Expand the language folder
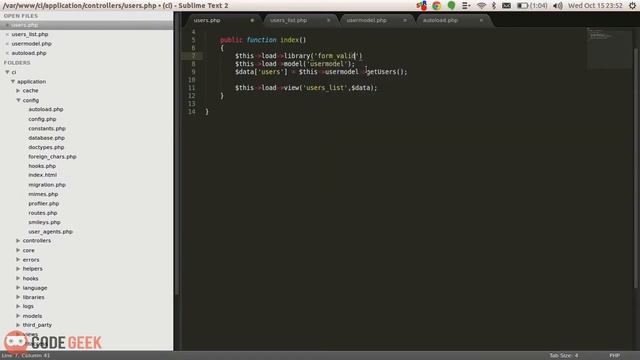This screenshot has width=640, height=360. [18, 287]
